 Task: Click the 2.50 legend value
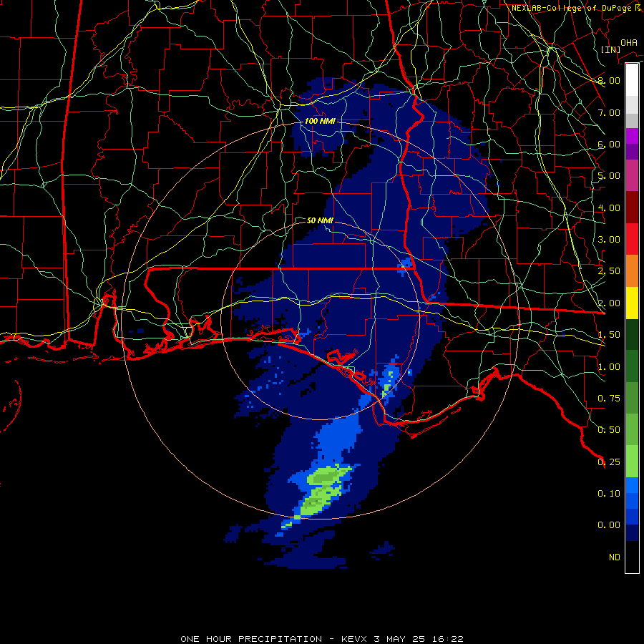pyautogui.click(x=609, y=271)
